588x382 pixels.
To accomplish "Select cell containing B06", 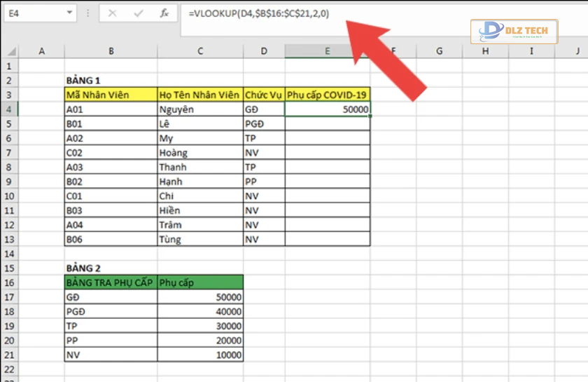I will point(111,239).
